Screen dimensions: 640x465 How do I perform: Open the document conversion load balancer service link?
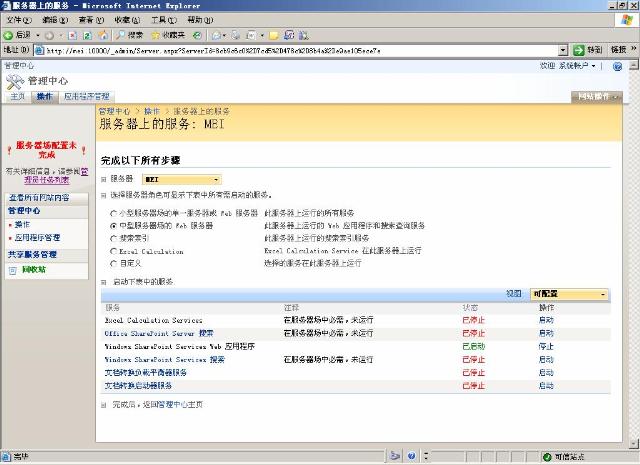146,373
